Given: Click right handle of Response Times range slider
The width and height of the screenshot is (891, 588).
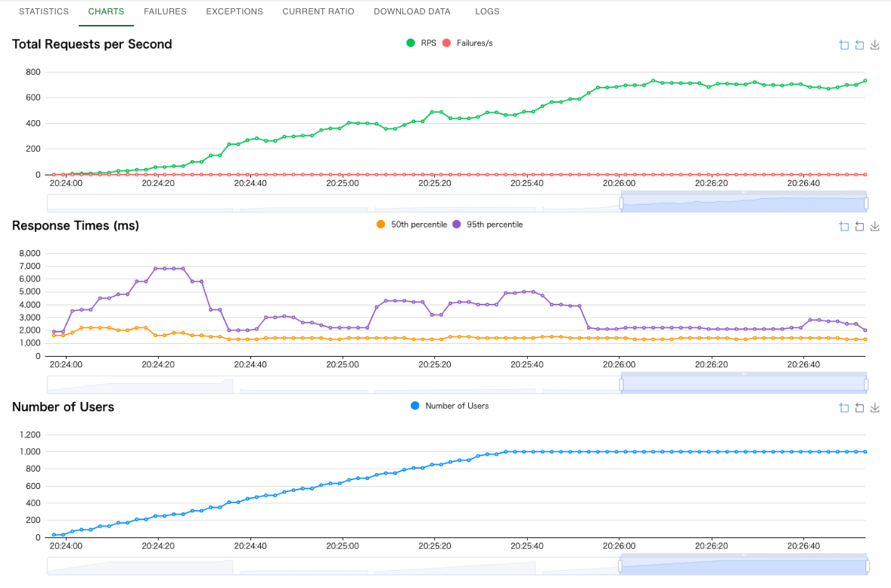Looking at the screenshot, I should [866, 385].
